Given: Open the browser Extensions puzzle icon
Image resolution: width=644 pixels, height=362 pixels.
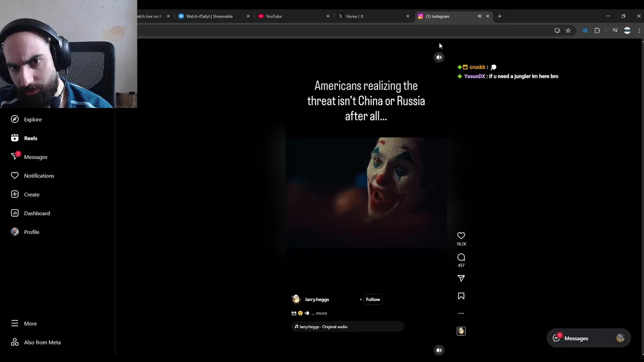Looking at the screenshot, I should [x=597, y=31].
